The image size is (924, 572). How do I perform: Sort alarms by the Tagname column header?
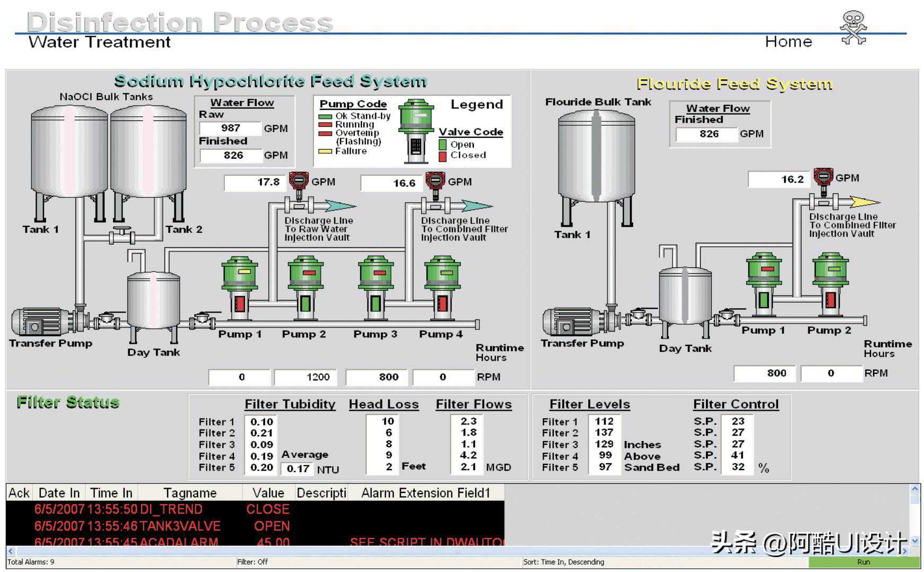click(x=190, y=493)
